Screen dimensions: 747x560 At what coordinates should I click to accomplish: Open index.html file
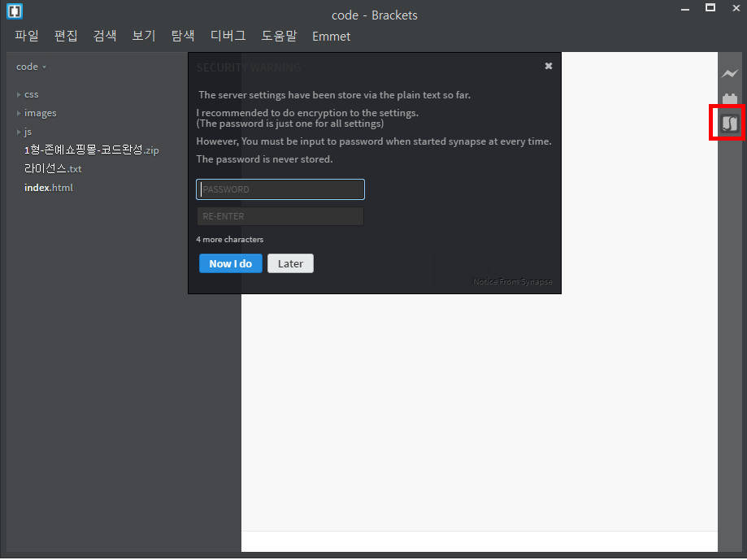click(49, 188)
